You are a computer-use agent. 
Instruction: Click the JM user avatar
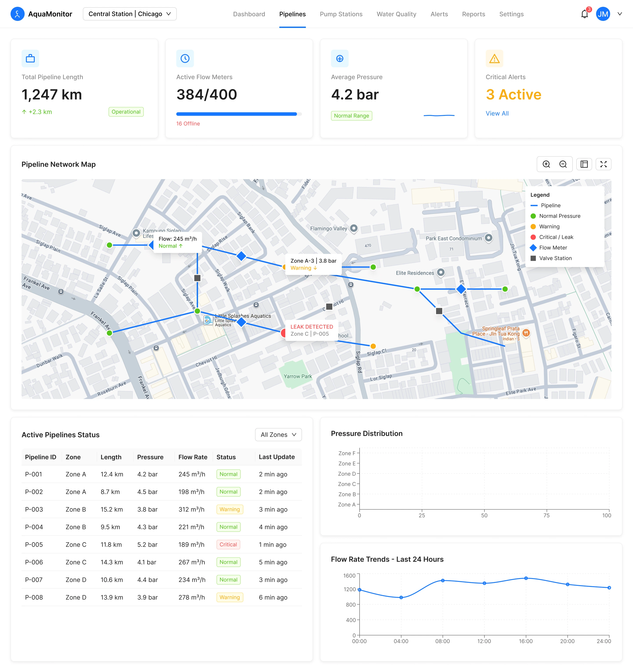click(603, 14)
